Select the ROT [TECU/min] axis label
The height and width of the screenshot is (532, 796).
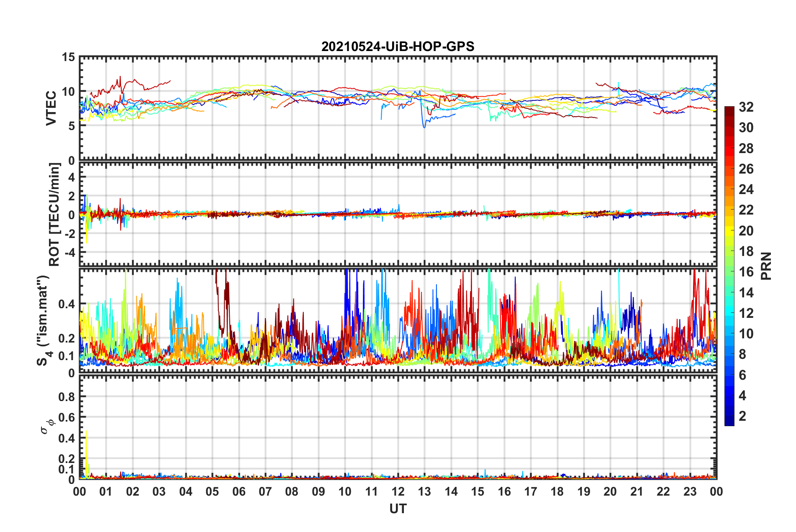54,215
